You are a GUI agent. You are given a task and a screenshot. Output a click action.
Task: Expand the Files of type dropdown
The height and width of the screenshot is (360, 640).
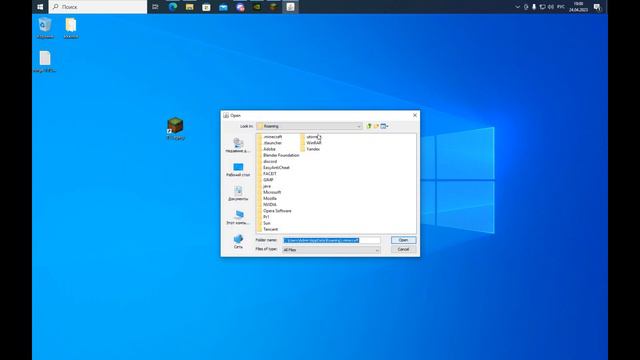point(377,250)
